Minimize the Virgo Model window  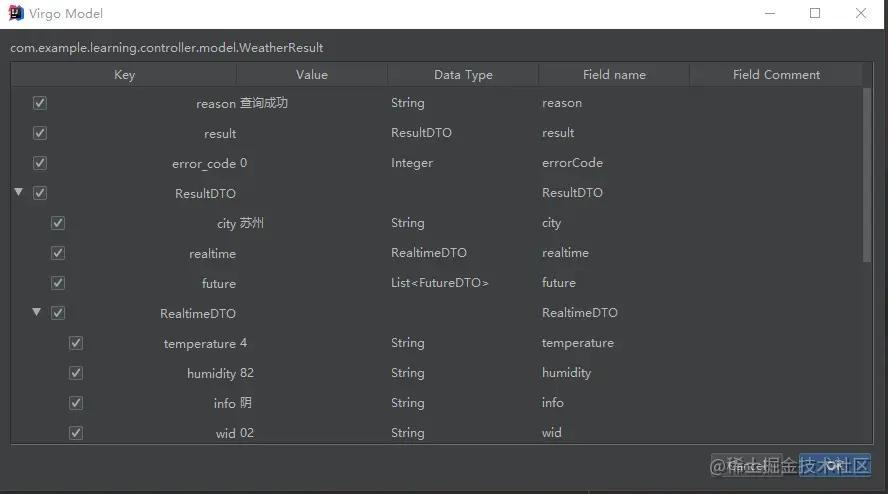(770, 14)
